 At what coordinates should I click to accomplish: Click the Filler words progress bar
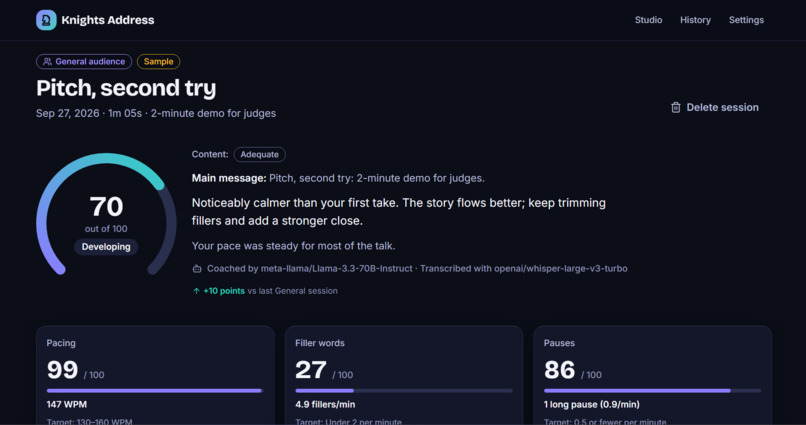(x=404, y=391)
